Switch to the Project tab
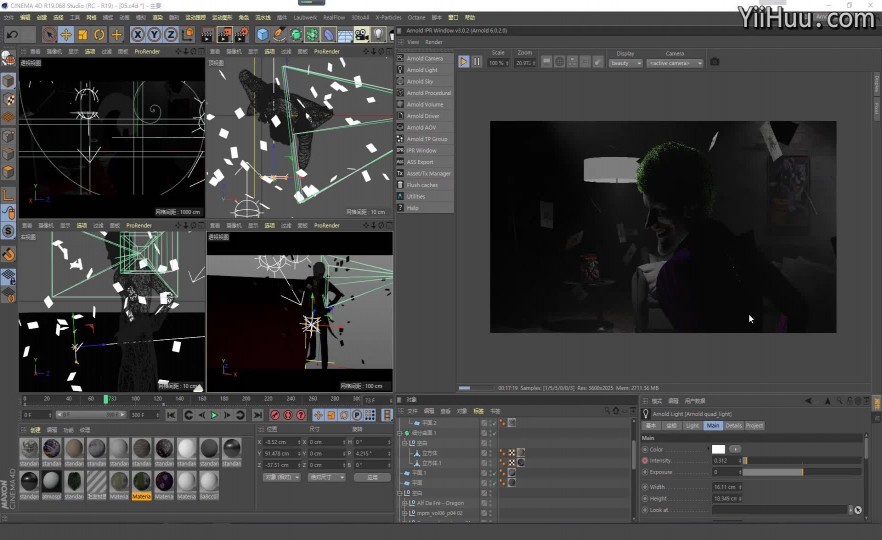The width and height of the screenshot is (882, 540). pyautogui.click(x=754, y=426)
